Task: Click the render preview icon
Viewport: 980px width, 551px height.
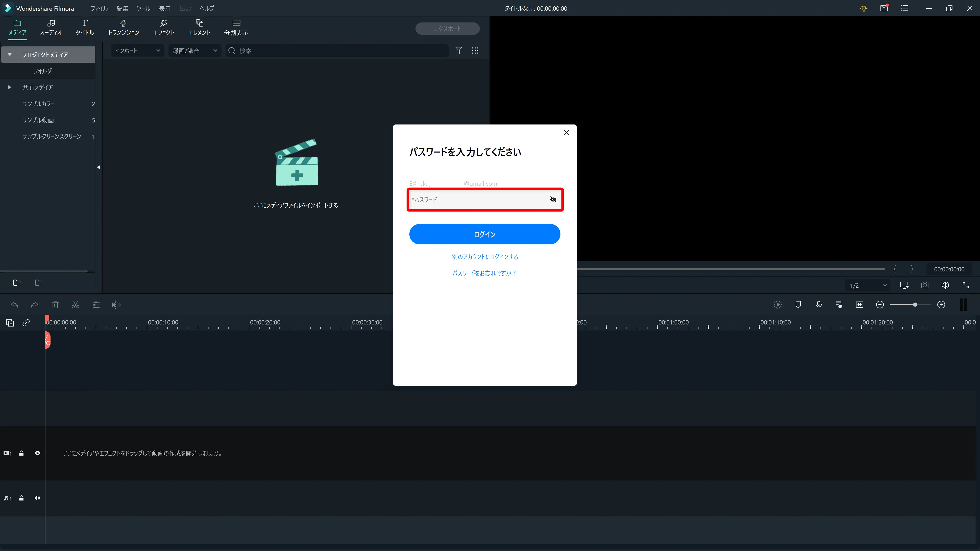Action: coord(778,305)
